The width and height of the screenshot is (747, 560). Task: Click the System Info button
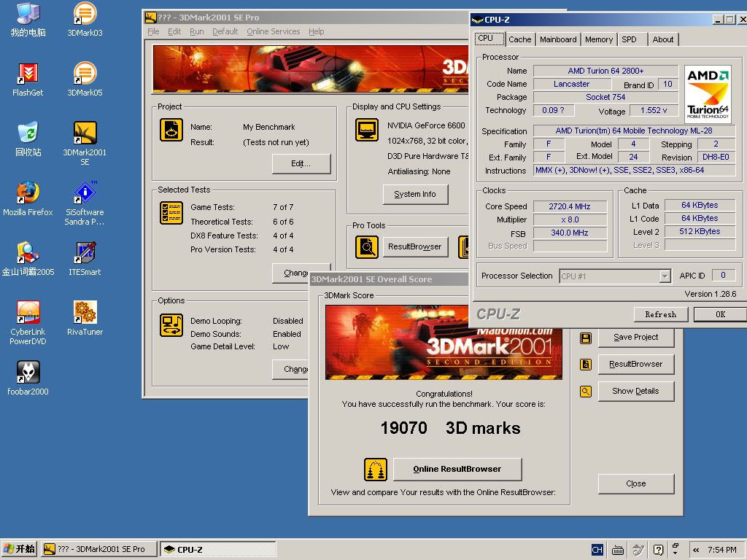415,194
